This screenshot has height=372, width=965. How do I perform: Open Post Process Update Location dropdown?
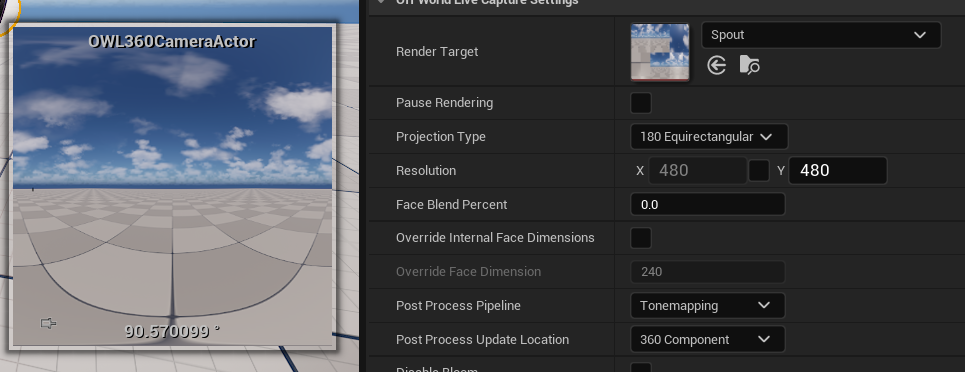point(708,339)
